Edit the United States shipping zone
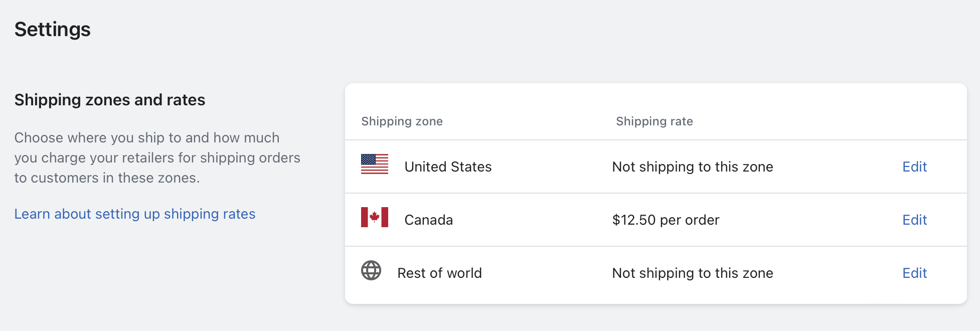 (914, 167)
